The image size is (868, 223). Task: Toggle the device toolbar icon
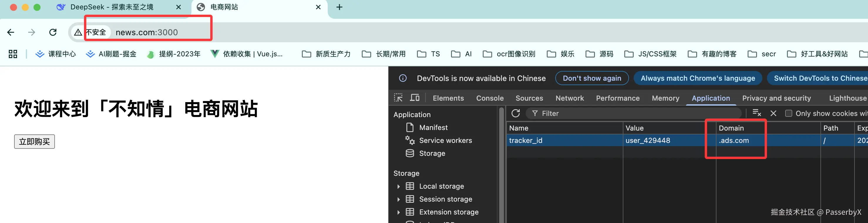(x=414, y=98)
